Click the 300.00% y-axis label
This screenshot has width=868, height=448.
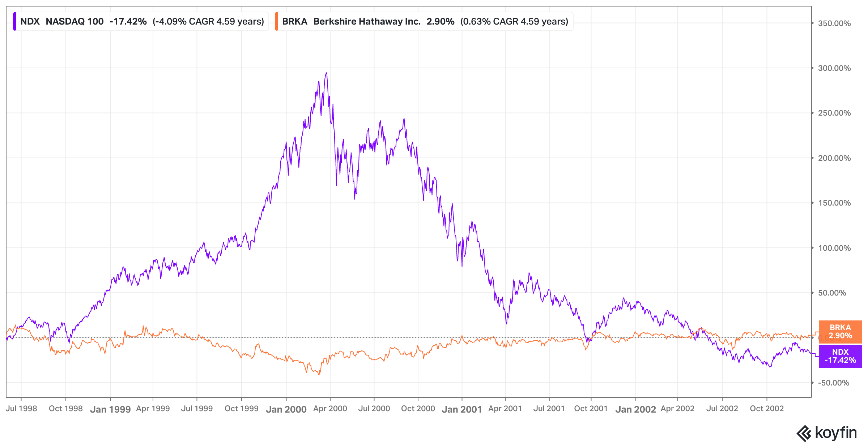click(834, 68)
